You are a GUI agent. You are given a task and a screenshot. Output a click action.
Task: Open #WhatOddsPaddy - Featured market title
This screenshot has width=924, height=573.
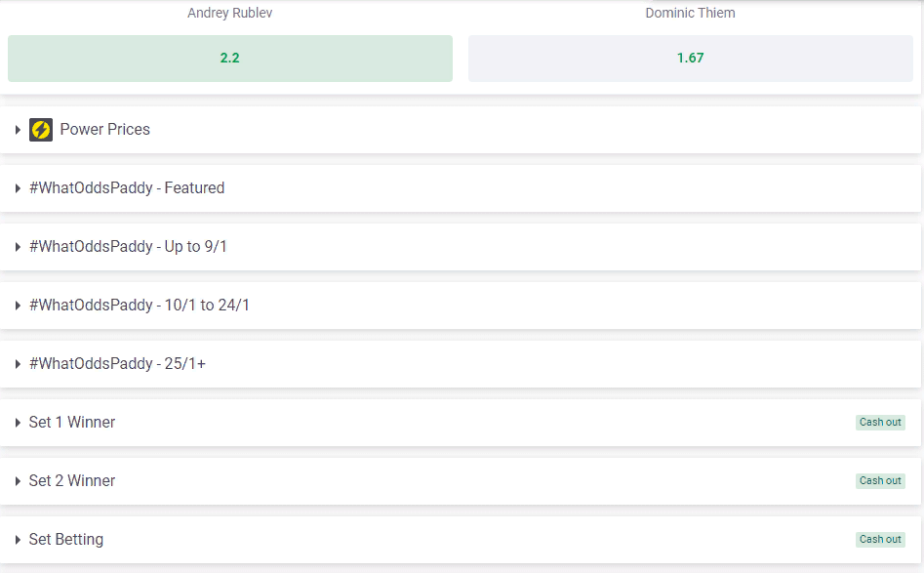[127, 187]
